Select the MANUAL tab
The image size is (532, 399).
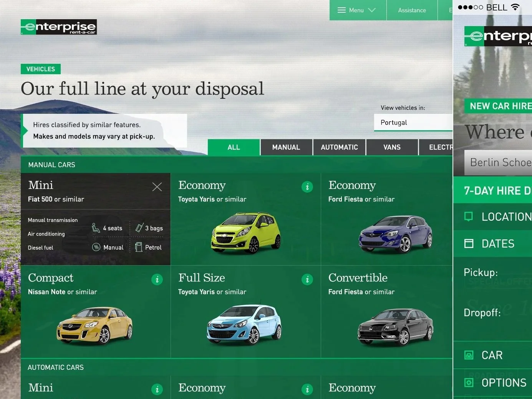[286, 147]
